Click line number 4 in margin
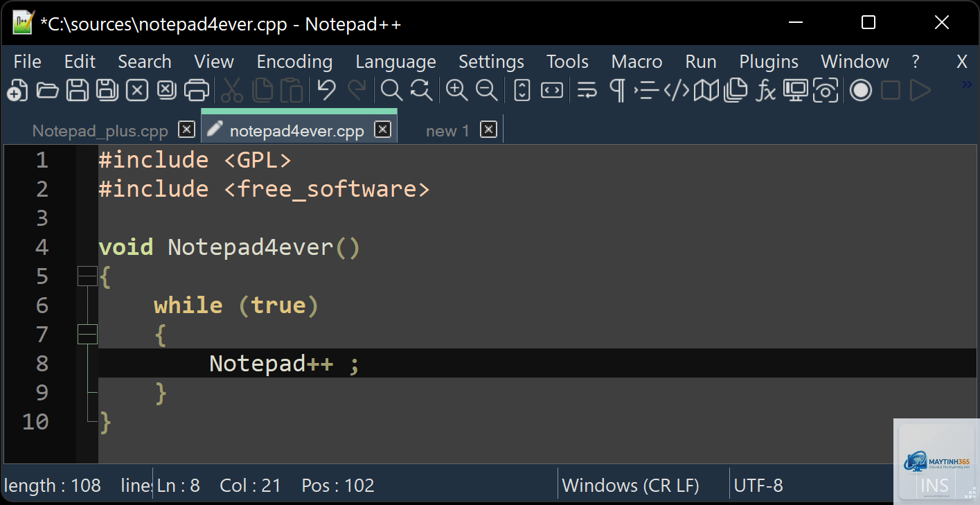This screenshot has width=980, height=505. pyautogui.click(x=42, y=247)
